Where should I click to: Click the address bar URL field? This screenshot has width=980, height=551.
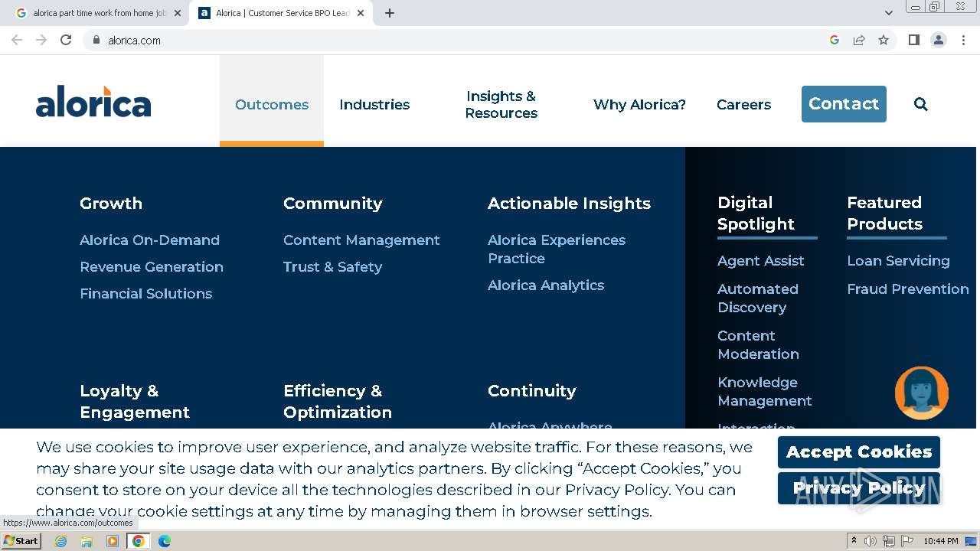pos(459,40)
